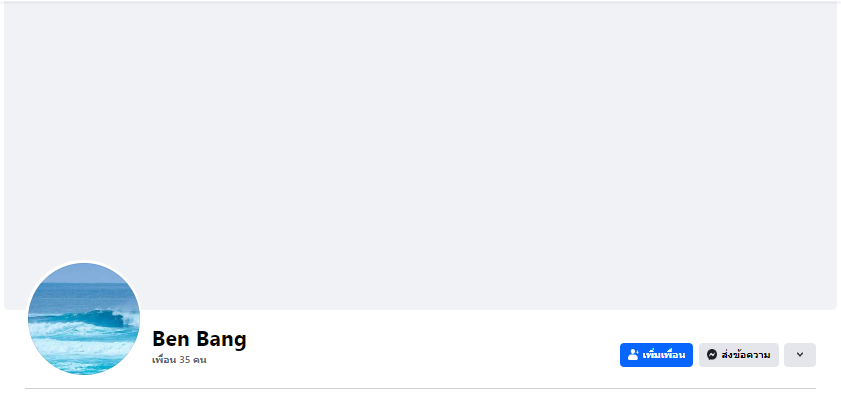Screen dimensions: 841x396
Task: Click the gray ส่งข้อความ label text
Action: pos(746,355)
